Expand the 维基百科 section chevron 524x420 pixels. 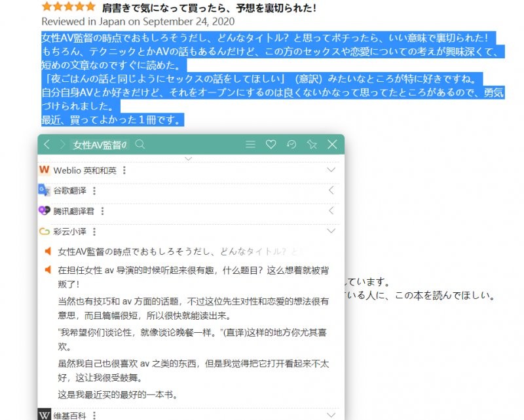point(331,415)
